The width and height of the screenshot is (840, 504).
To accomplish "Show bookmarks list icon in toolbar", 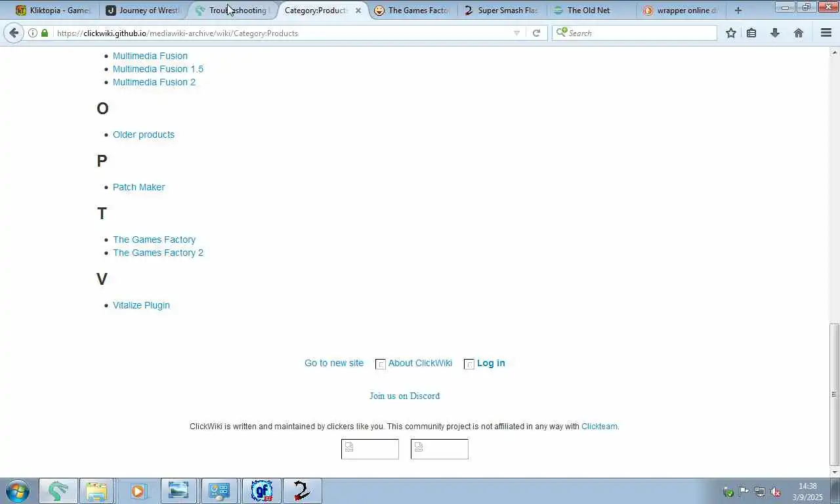I will pos(751,33).
